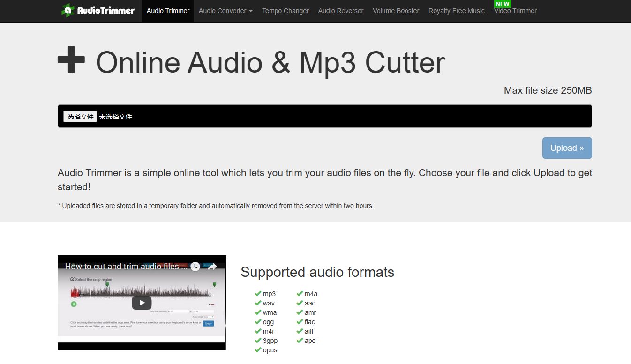Click the video Watch Later clock icon
The height and width of the screenshot is (364, 631).
[x=195, y=267]
